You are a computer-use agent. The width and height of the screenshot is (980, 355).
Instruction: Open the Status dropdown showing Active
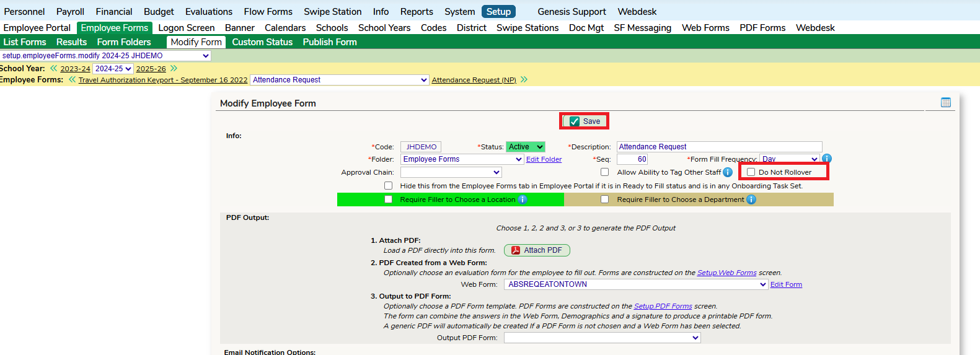click(x=526, y=147)
